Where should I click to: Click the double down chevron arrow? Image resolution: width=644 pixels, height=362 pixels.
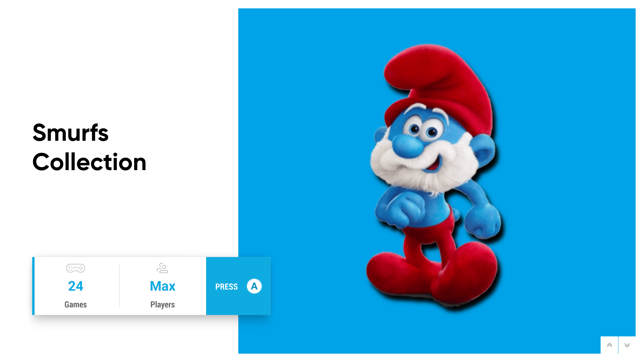click(x=627, y=345)
